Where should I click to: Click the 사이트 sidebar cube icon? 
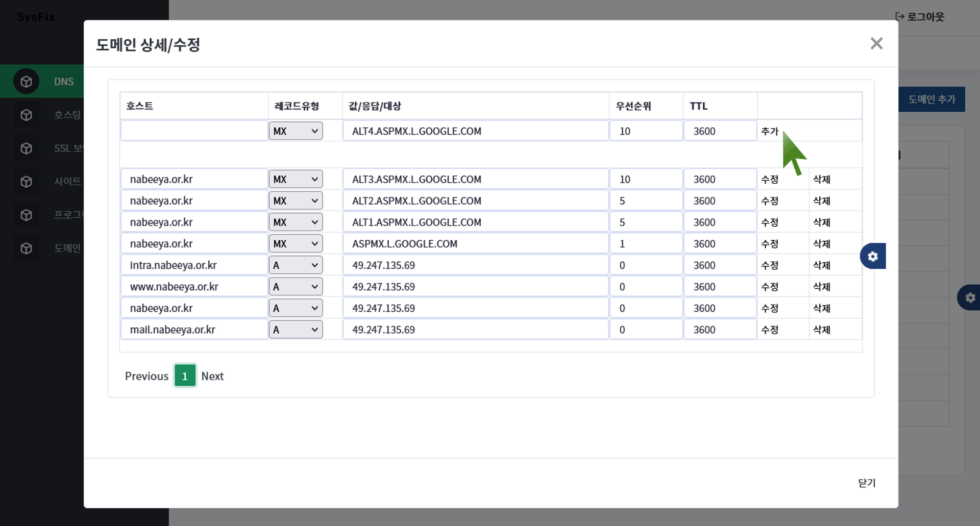[x=26, y=181]
